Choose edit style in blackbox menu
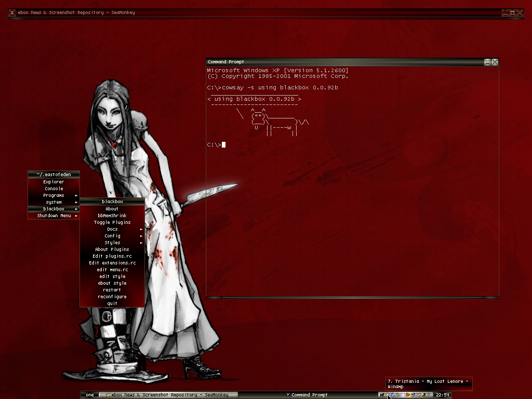 (112, 276)
